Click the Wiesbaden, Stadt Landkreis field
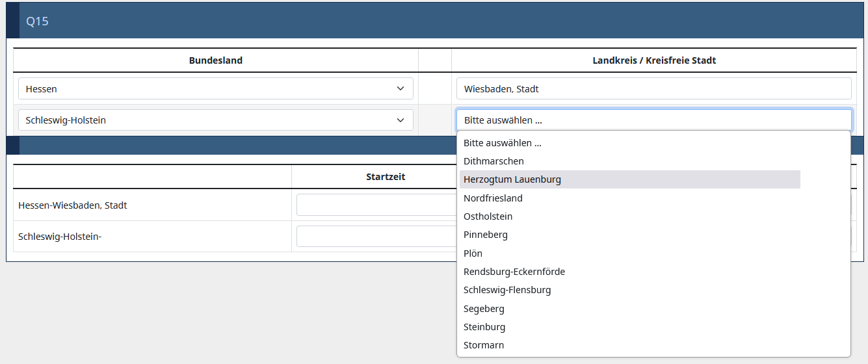The image size is (868, 364). pos(653,88)
